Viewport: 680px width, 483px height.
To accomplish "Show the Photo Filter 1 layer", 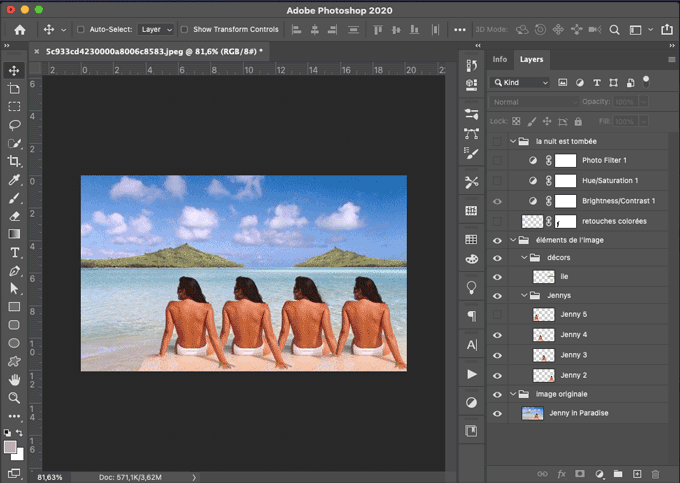I will (497, 160).
